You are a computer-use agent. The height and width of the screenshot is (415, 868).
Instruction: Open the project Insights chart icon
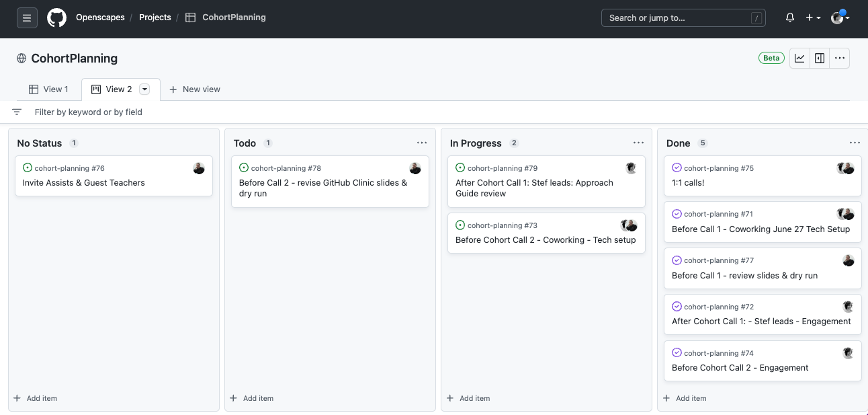pyautogui.click(x=799, y=58)
